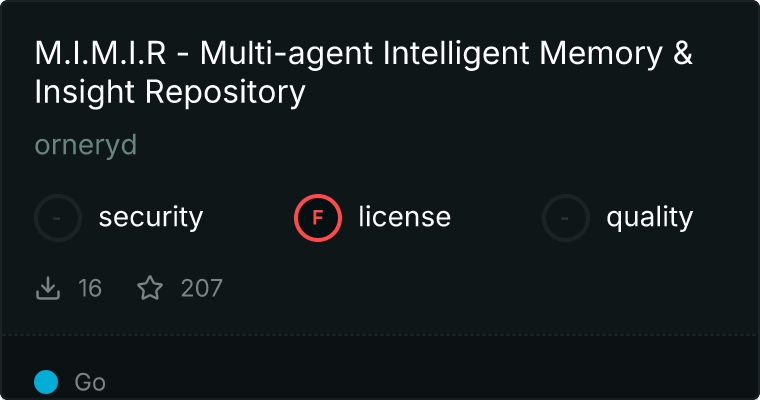
Task: Click the star count 207
Action: [x=201, y=289]
